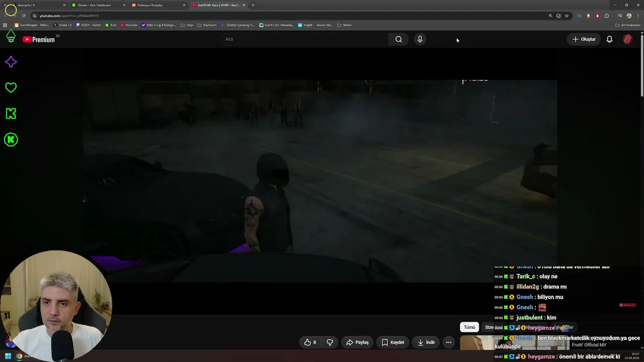Save the video with "Kaydet"
Screen dimensions: 644x362
[x=392, y=342]
